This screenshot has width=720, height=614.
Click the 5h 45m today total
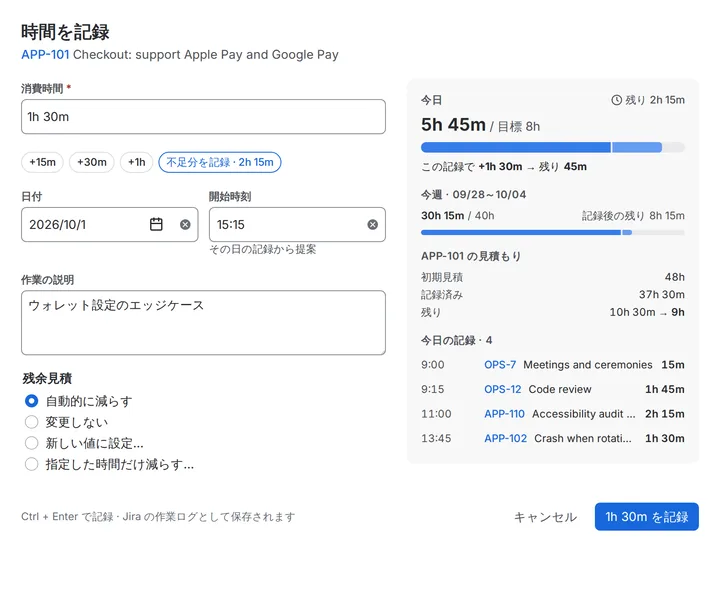[453, 124]
